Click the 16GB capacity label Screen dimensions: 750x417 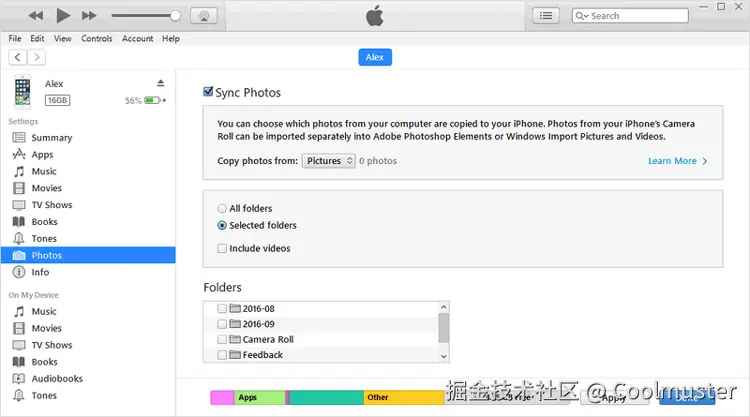tap(57, 100)
